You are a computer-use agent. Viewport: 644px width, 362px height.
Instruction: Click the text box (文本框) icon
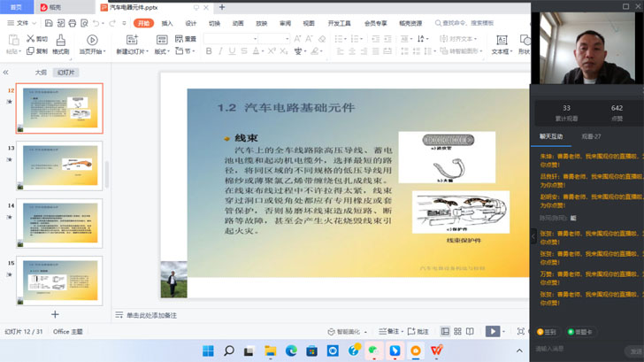[502, 41]
